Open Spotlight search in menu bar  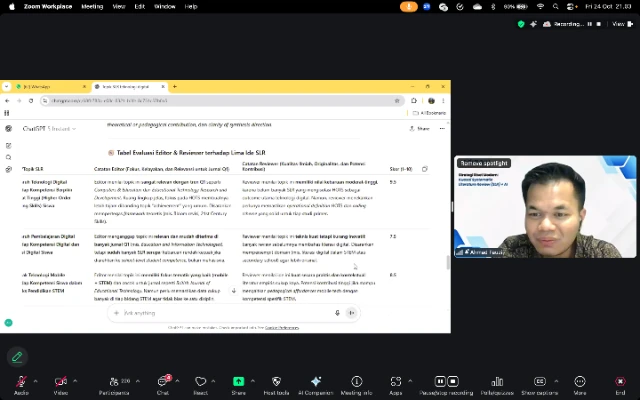556,7
